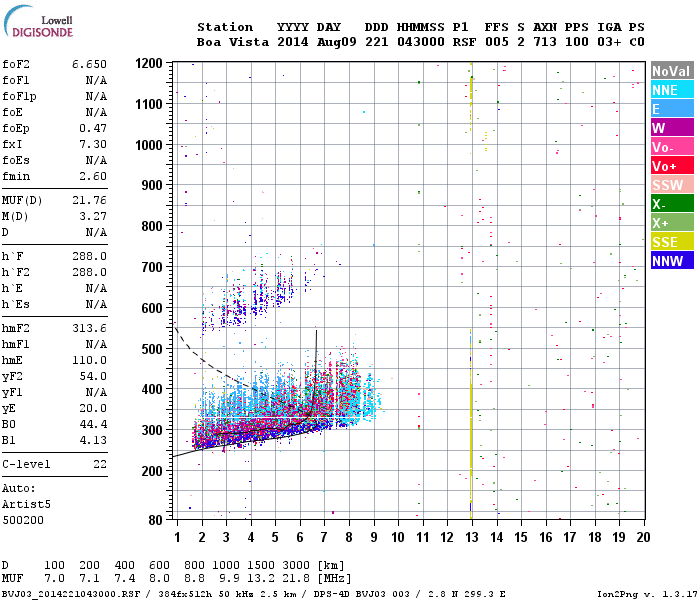Click the Lowell Digisonde logo
700x600 pixels.
38,21
